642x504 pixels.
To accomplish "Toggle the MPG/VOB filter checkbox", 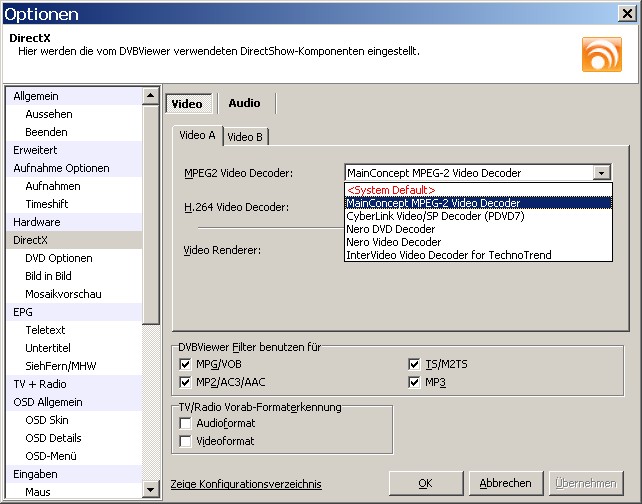I will pos(185,364).
